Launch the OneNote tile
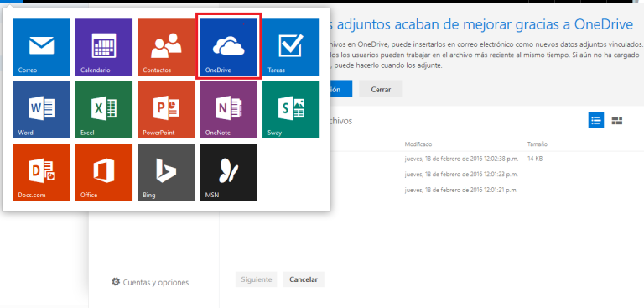 [x=229, y=110]
